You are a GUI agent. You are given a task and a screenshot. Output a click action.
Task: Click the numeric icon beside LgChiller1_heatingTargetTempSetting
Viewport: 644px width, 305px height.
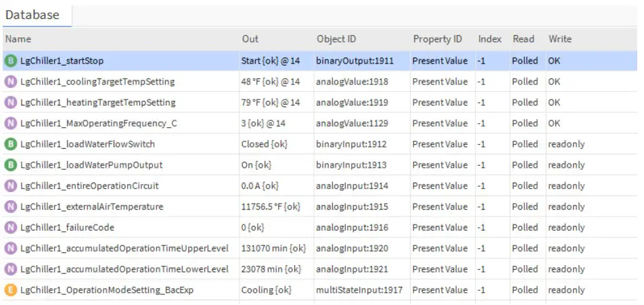11,103
